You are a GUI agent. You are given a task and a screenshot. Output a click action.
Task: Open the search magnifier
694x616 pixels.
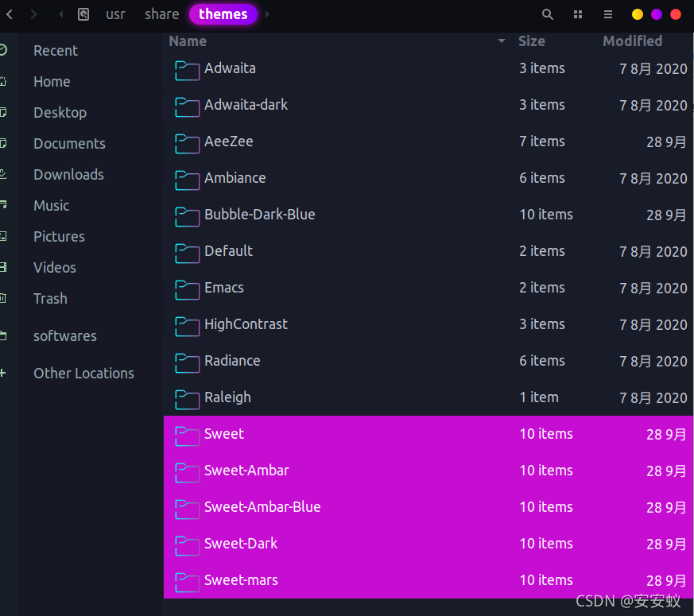pos(548,14)
